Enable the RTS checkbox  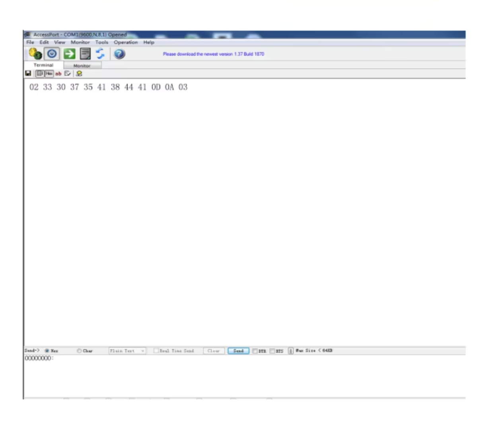click(x=272, y=351)
